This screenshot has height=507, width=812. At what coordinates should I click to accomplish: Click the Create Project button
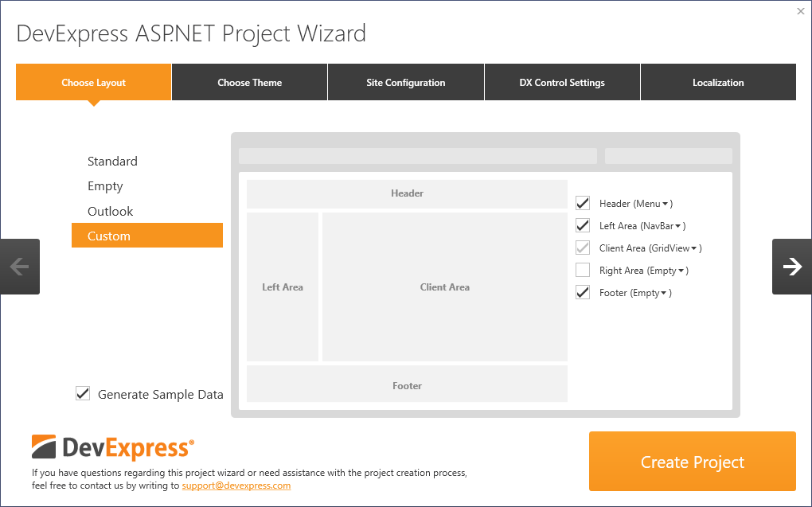click(692, 462)
